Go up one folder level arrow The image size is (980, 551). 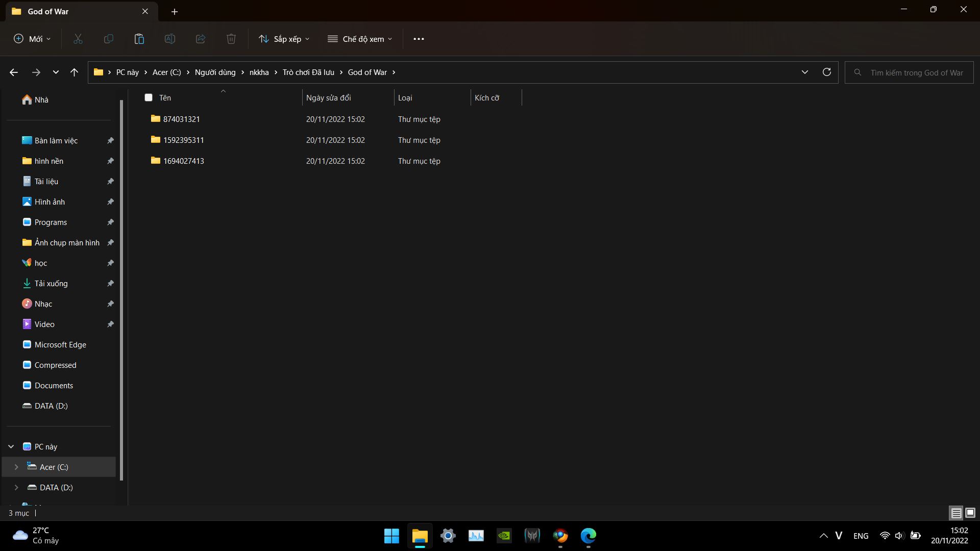click(75, 72)
